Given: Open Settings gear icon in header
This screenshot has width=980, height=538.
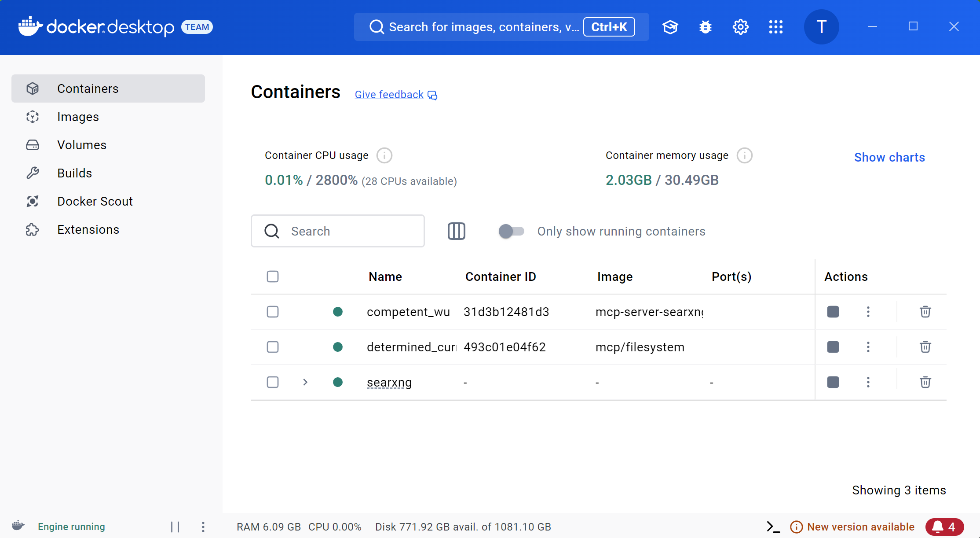Looking at the screenshot, I should [x=740, y=27].
